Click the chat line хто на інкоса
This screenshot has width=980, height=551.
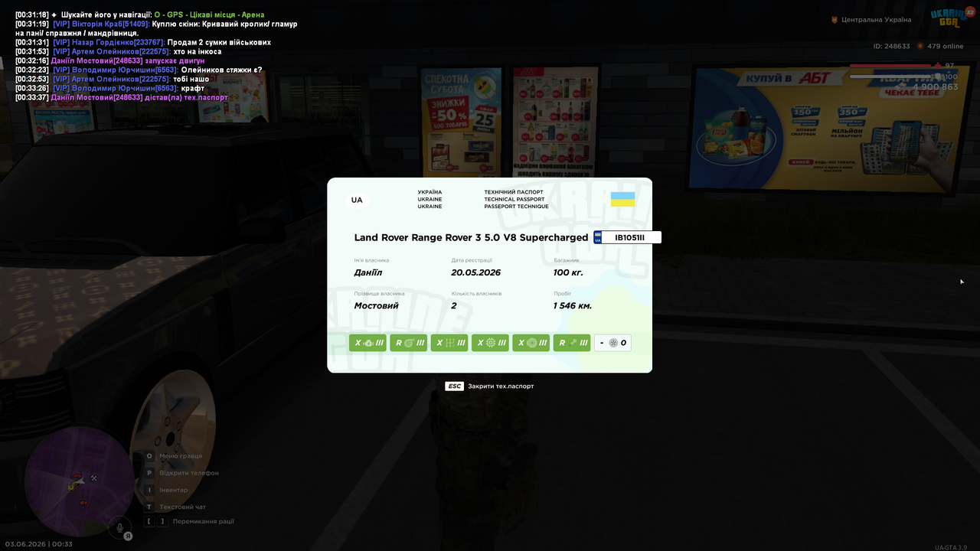point(119,51)
